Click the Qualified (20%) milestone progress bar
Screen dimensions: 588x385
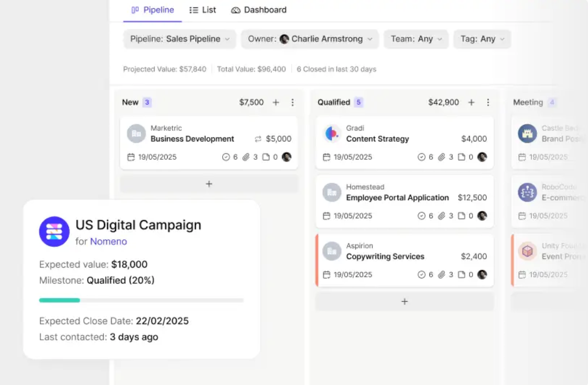tap(142, 300)
